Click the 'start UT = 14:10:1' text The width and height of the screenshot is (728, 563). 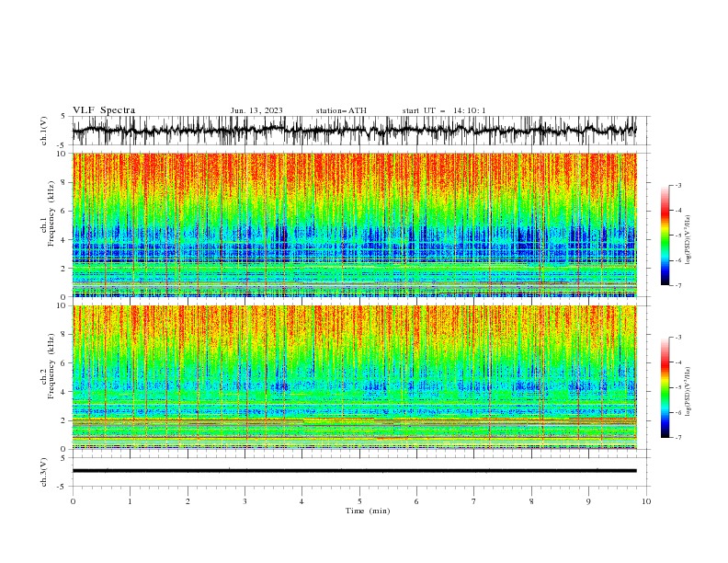[x=444, y=110]
